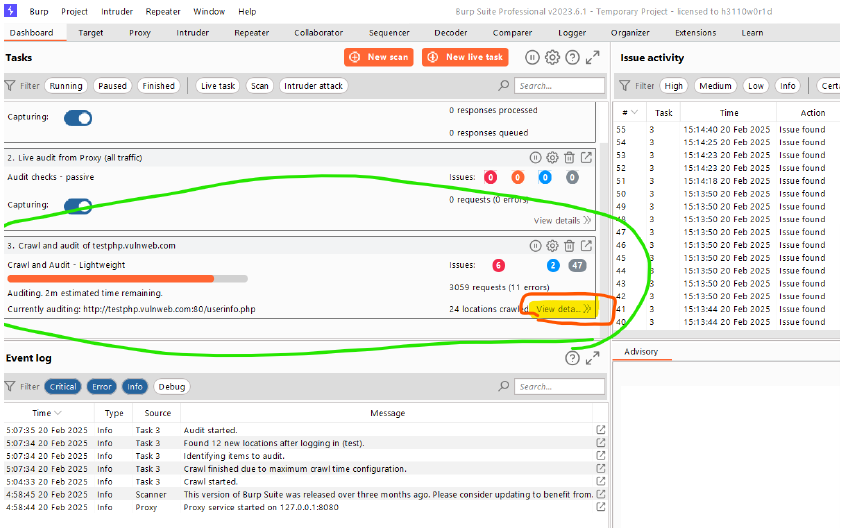Click the New scan button

pyautogui.click(x=379, y=57)
